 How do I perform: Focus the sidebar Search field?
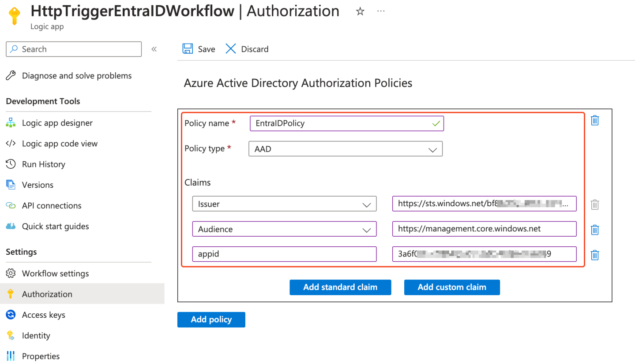(74, 49)
